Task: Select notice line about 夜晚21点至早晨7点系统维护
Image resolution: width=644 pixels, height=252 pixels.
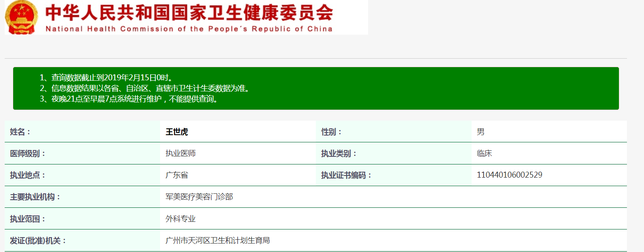Action: click(129, 100)
